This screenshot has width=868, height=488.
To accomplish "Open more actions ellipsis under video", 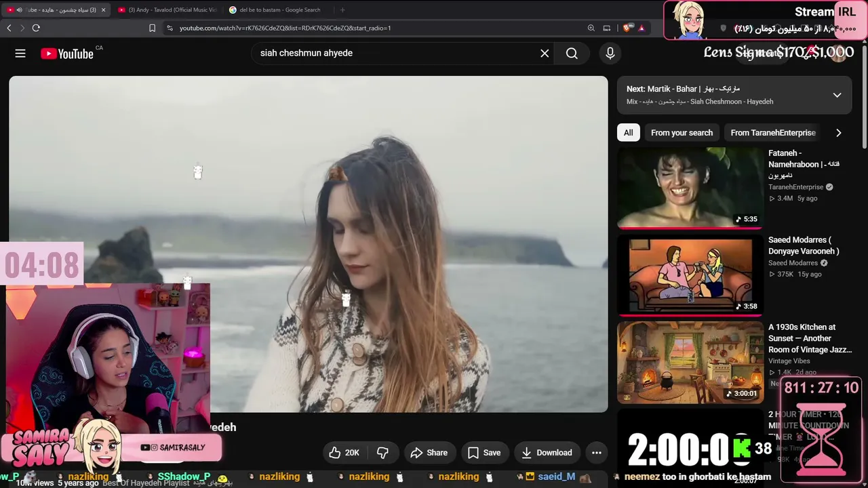I will (597, 453).
